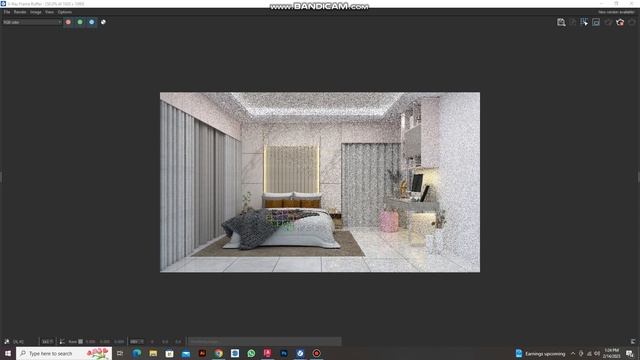Click the greyed stop render icon
This screenshot has width=640, height=360.
[608, 22]
